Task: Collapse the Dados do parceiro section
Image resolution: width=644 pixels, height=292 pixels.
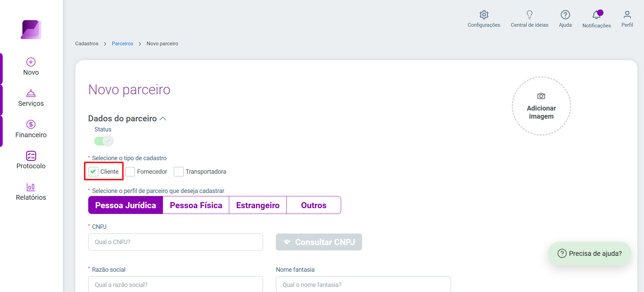Action: tap(163, 119)
